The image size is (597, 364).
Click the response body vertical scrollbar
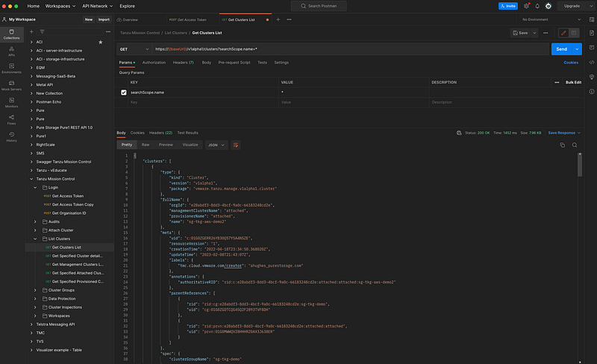580,165
